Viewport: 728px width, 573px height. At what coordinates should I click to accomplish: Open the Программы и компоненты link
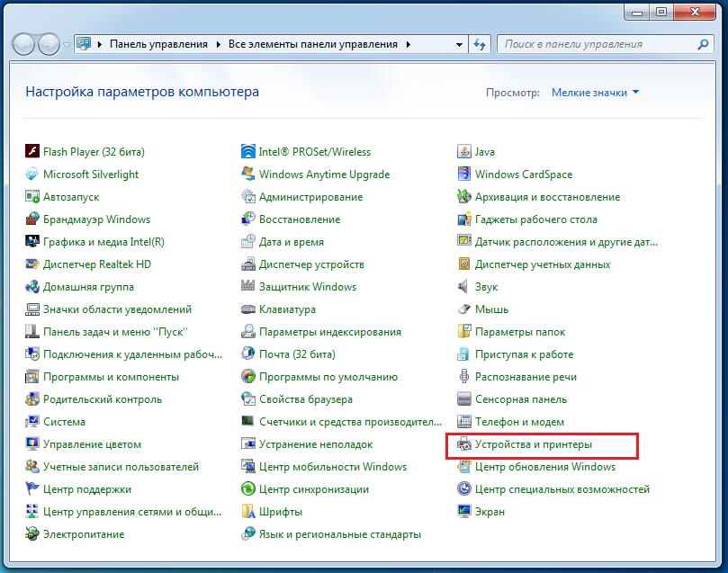[x=111, y=377]
